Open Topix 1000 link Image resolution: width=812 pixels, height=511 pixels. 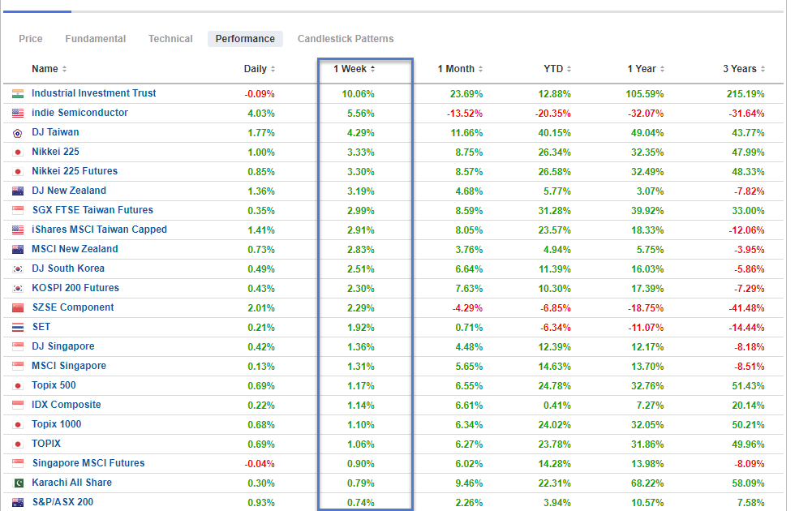click(57, 424)
